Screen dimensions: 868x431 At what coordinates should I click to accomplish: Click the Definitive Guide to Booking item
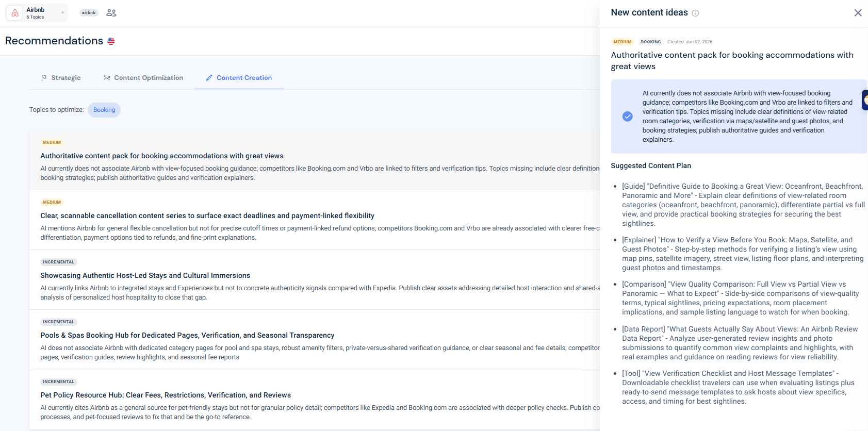[743, 205]
